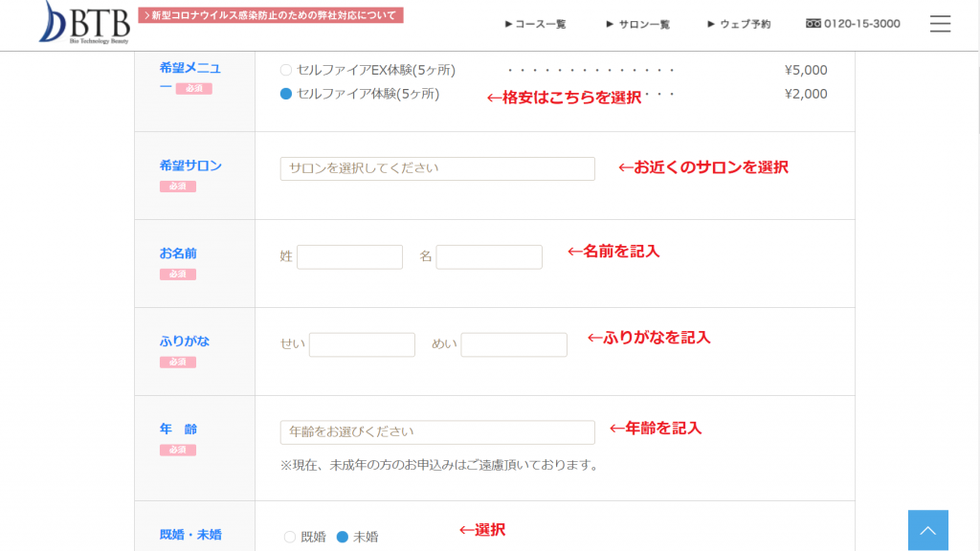
Task: Open the サロンを選択してください dropdown
Action: 437,168
